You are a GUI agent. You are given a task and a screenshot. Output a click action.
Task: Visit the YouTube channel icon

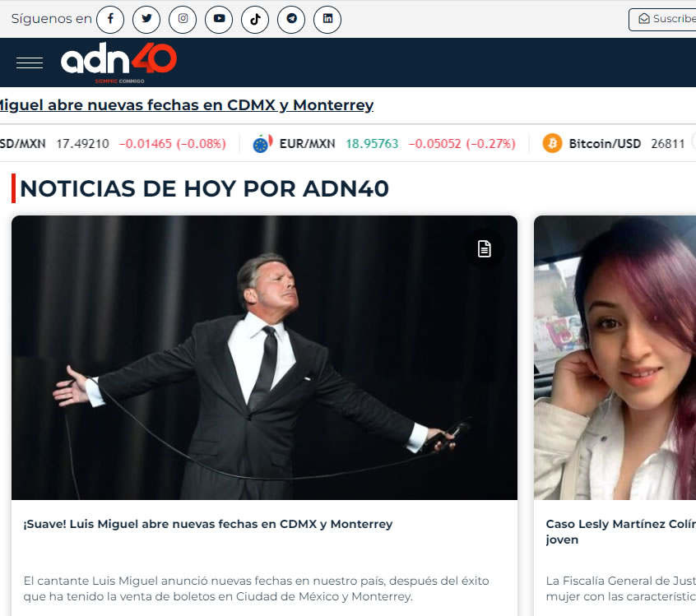pyautogui.click(x=219, y=19)
